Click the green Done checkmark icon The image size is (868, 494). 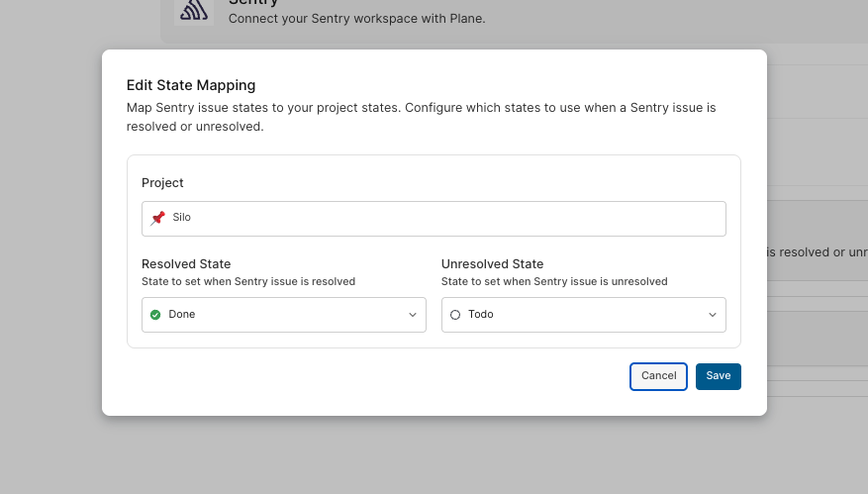click(155, 315)
